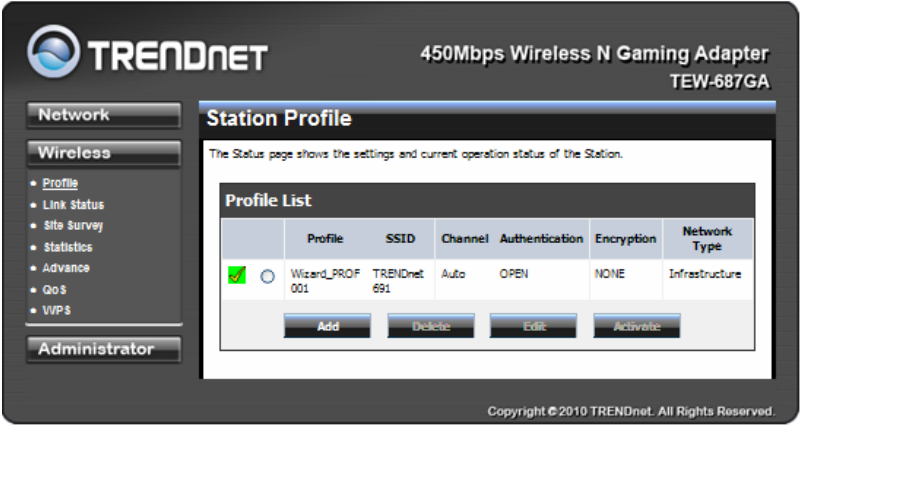Click the Station Profile page title
Screen dimensions: 916x477
279,119
